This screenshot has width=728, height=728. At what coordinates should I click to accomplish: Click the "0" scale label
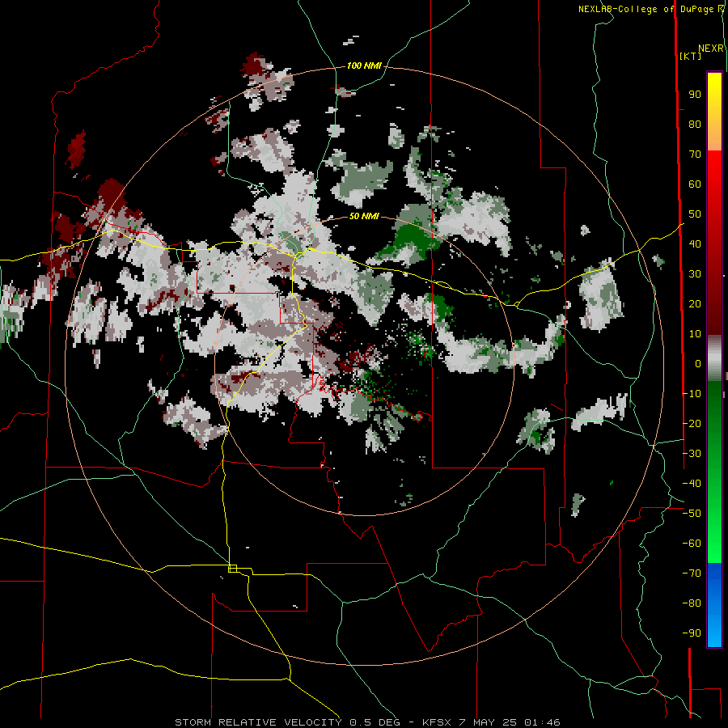point(698,364)
